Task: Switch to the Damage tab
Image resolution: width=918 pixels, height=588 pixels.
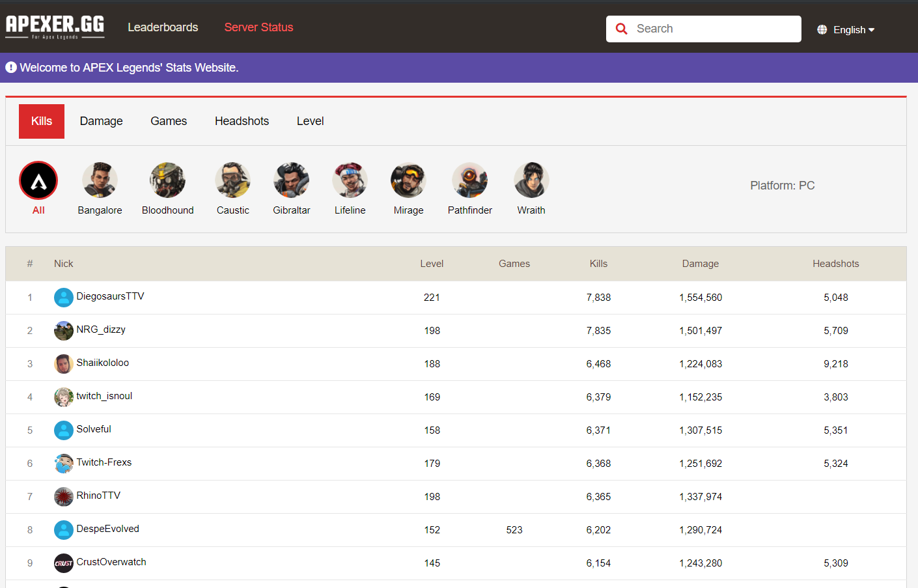Action: pyautogui.click(x=101, y=121)
